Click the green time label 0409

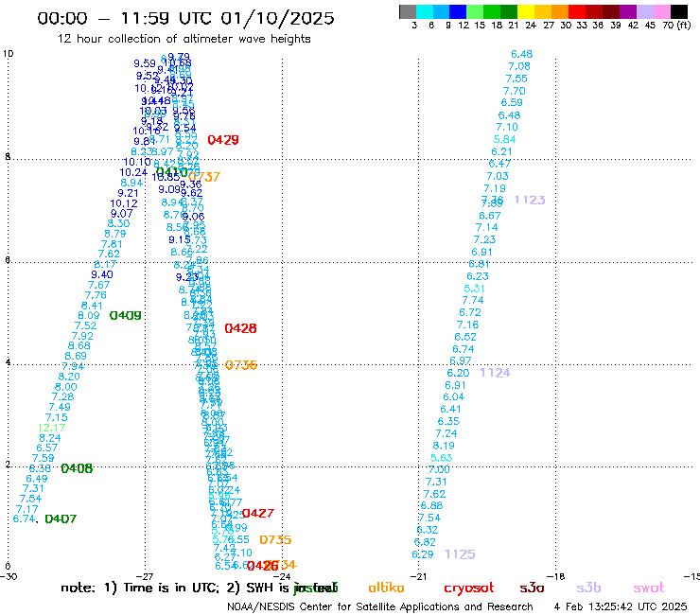point(126,316)
